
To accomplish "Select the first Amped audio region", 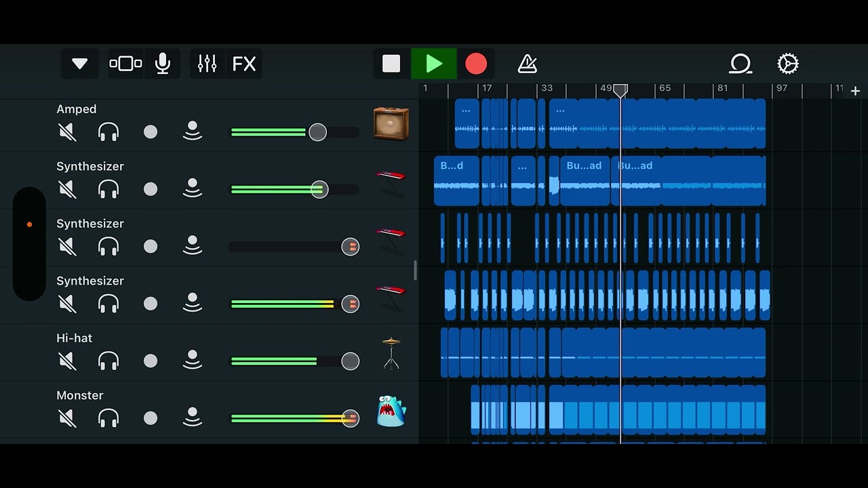I will pos(467,124).
